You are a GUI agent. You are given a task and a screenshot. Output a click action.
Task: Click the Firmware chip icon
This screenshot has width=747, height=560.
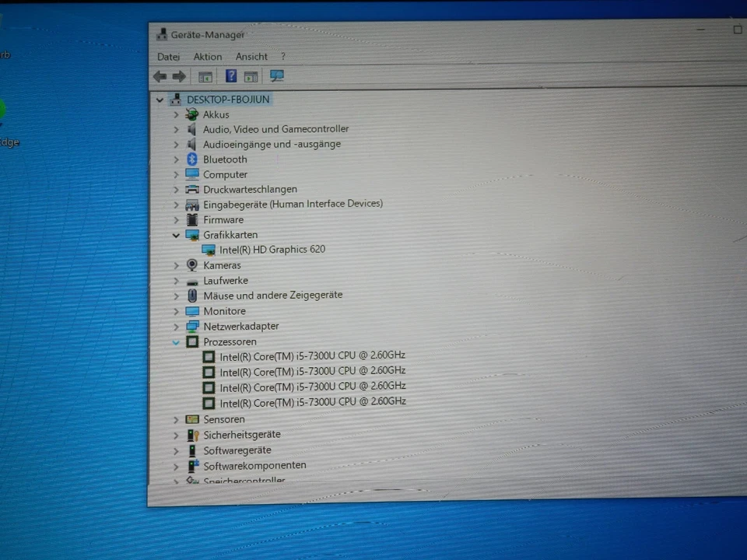point(192,219)
